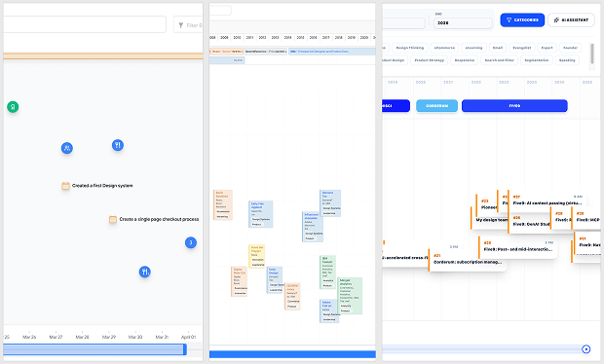Select the Design Thinking category chip

(410, 48)
